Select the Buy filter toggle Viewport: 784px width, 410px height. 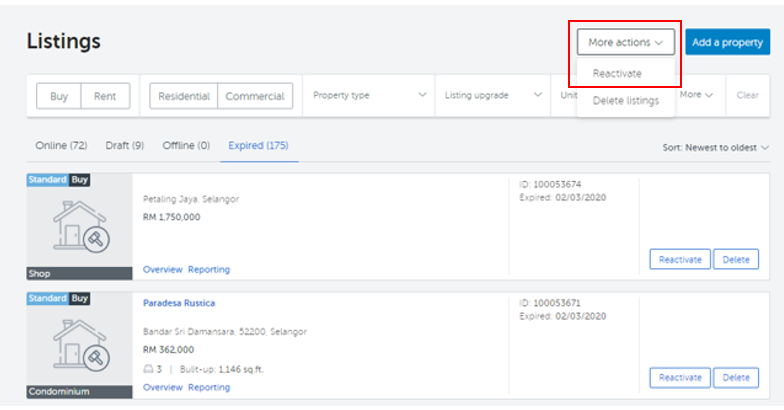point(58,96)
